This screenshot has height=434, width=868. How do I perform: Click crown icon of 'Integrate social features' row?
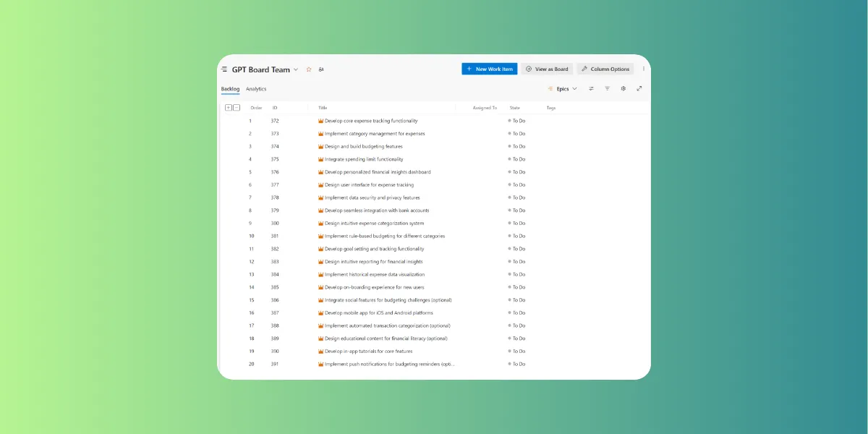(320, 300)
